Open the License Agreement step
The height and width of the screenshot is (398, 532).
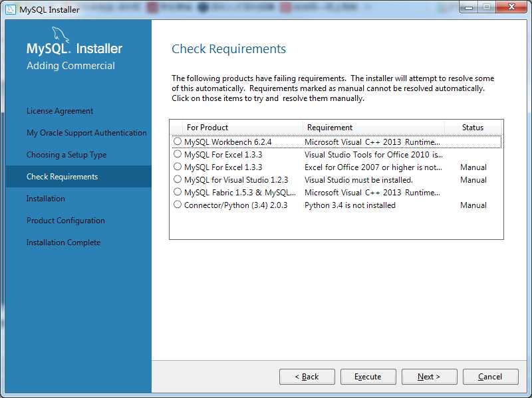tap(60, 111)
